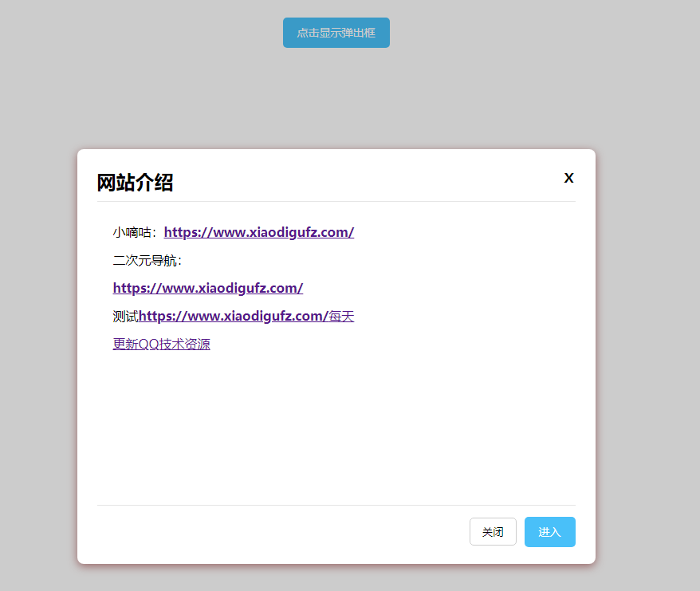Image resolution: width=700 pixels, height=591 pixels.
Task: Show the popup by clicking the top button
Action: 336,33
